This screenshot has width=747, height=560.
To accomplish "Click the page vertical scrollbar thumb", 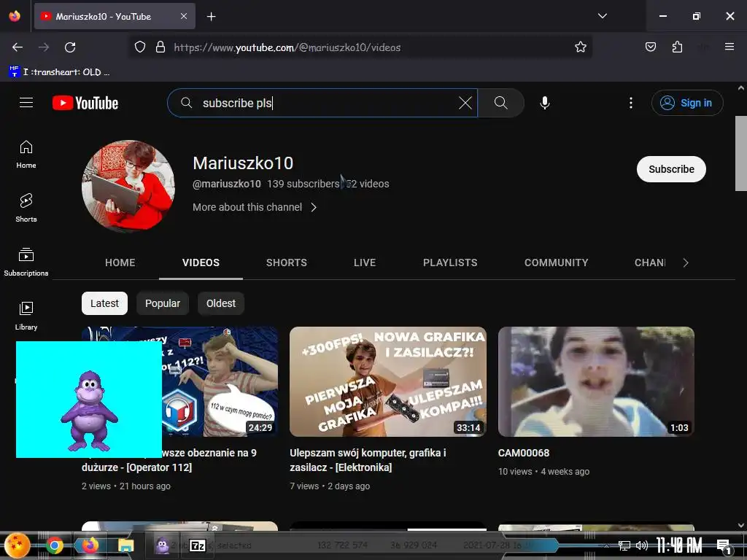I will pos(741,153).
